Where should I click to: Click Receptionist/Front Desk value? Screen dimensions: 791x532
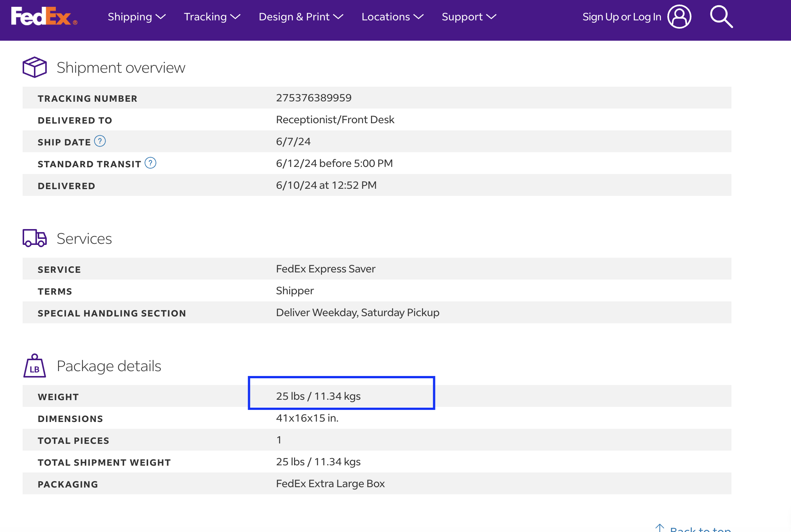pyautogui.click(x=335, y=119)
